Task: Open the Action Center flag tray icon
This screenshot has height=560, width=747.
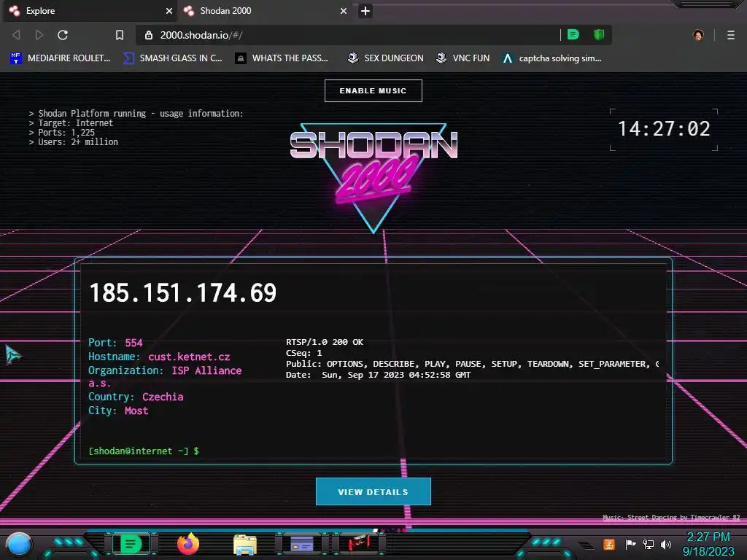Action: click(630, 544)
